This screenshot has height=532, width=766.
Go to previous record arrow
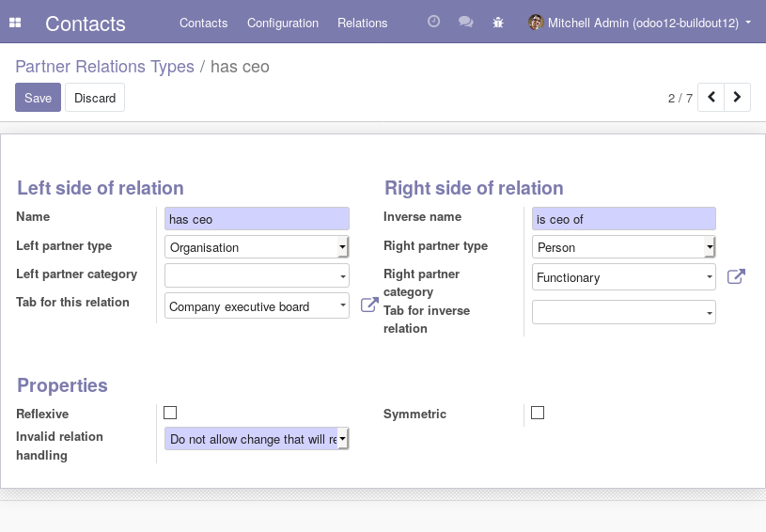click(711, 97)
